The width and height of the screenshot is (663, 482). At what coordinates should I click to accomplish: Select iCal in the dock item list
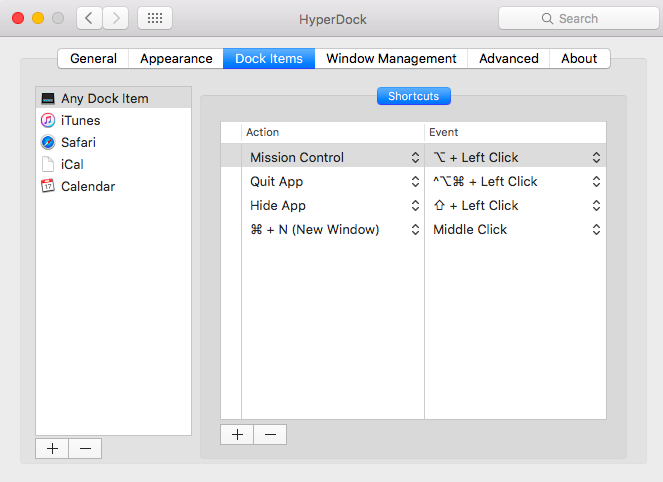[113, 164]
